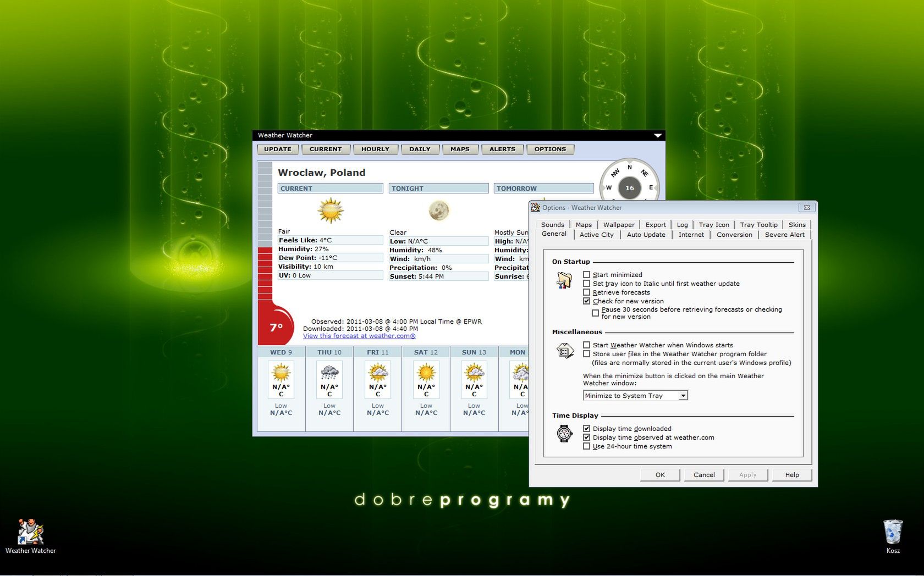Open the Minimize to System Tray dropdown
924x576 pixels.
click(635, 396)
